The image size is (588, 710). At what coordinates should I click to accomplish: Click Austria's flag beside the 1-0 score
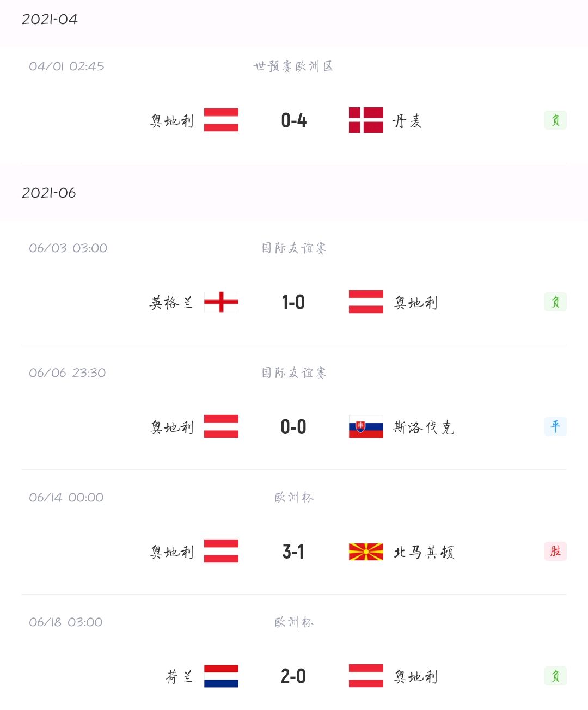pyautogui.click(x=366, y=302)
